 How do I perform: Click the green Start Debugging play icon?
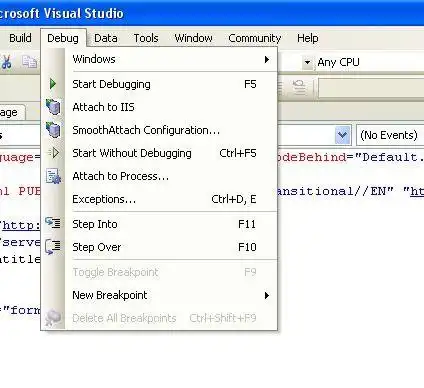point(53,84)
